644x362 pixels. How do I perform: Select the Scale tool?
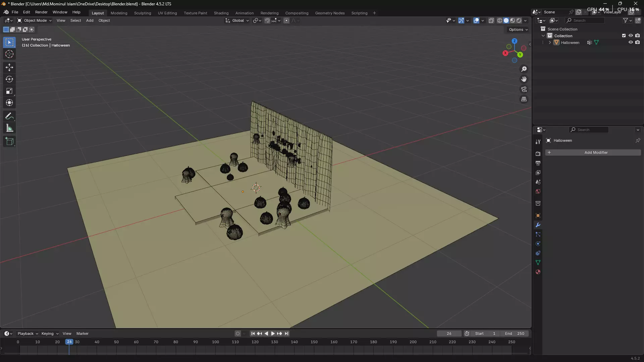tap(9, 91)
